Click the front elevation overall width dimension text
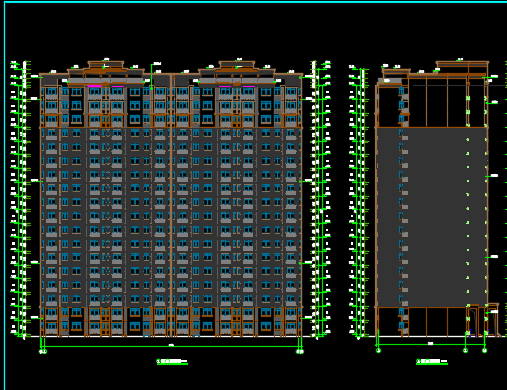The image size is (507, 390). 171,345
